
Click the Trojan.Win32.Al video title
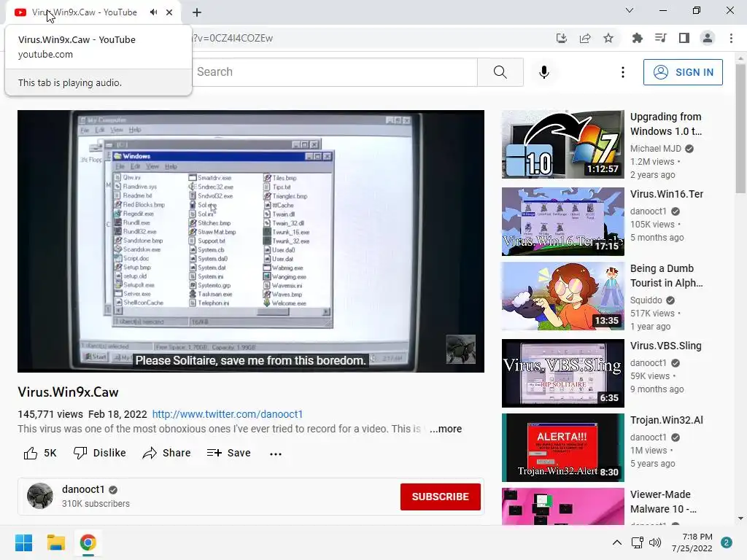tap(667, 420)
